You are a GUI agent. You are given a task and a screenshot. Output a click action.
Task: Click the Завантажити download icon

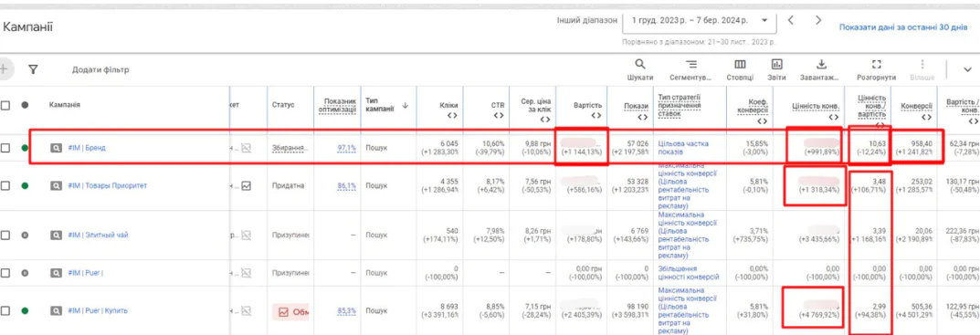[821, 65]
